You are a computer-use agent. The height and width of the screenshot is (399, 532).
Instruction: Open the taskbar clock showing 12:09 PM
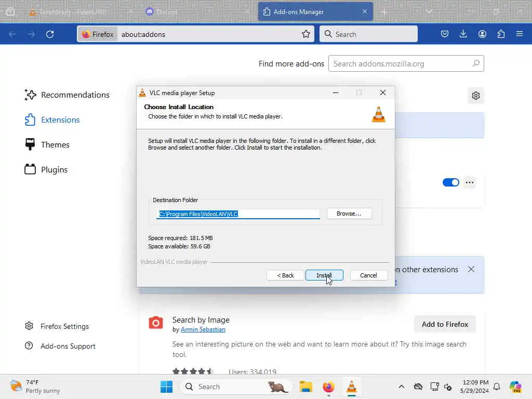(x=474, y=387)
